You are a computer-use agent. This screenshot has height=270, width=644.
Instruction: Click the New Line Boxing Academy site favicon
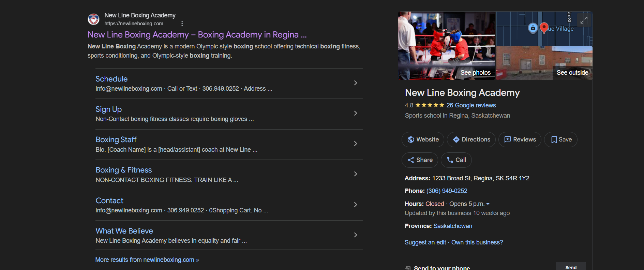click(93, 19)
